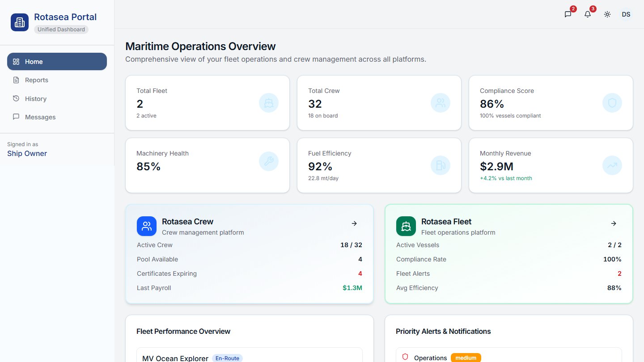Open Reports in the sidebar
This screenshot has height=362, width=644.
coord(57,80)
